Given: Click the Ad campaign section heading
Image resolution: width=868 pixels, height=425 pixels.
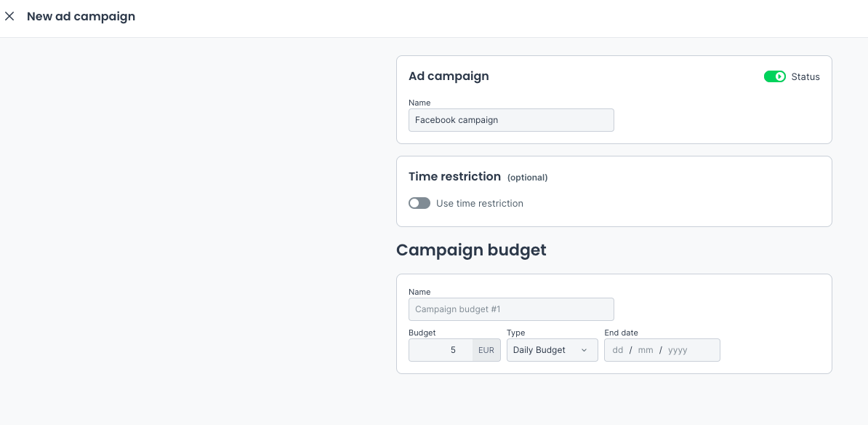Looking at the screenshot, I should [449, 76].
